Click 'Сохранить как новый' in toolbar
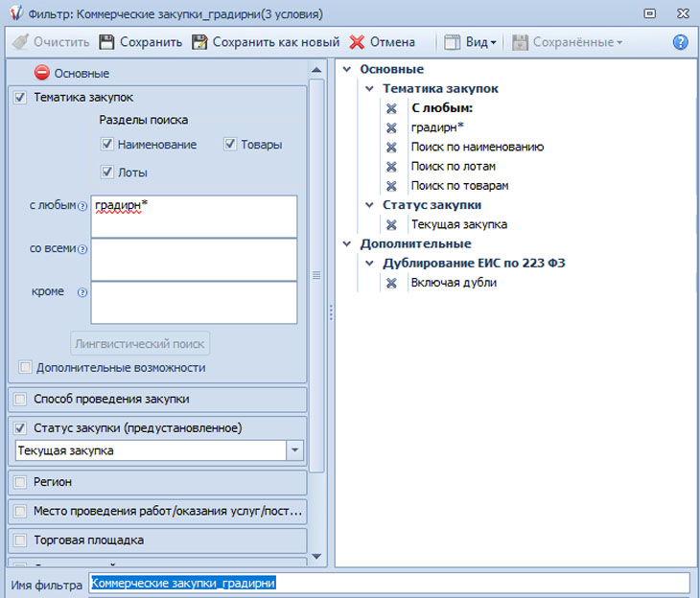The image size is (700, 598). (x=266, y=42)
